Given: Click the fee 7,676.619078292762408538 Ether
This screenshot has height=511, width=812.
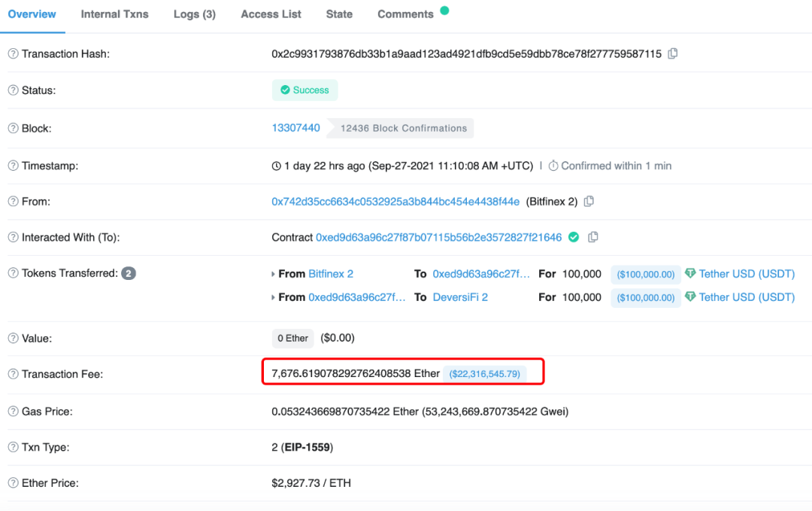Looking at the screenshot, I should point(355,374).
